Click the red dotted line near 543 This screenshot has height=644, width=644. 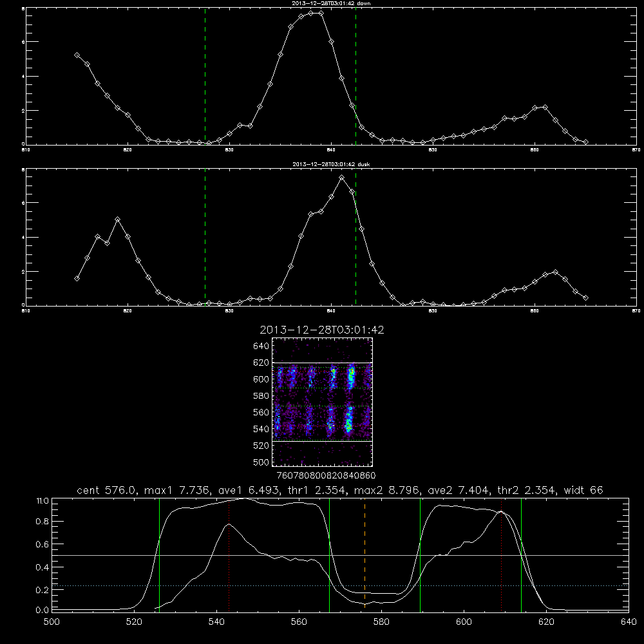pos(229,554)
